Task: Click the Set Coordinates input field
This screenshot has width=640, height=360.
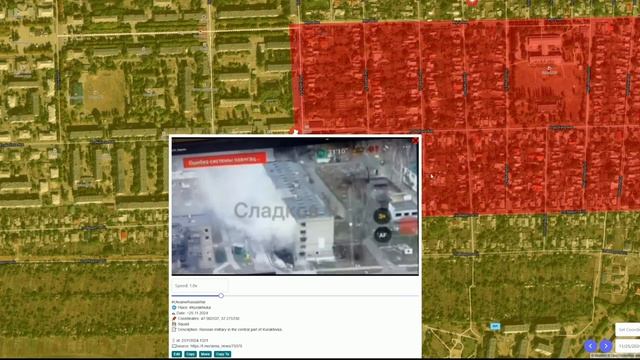Action: 628,329
